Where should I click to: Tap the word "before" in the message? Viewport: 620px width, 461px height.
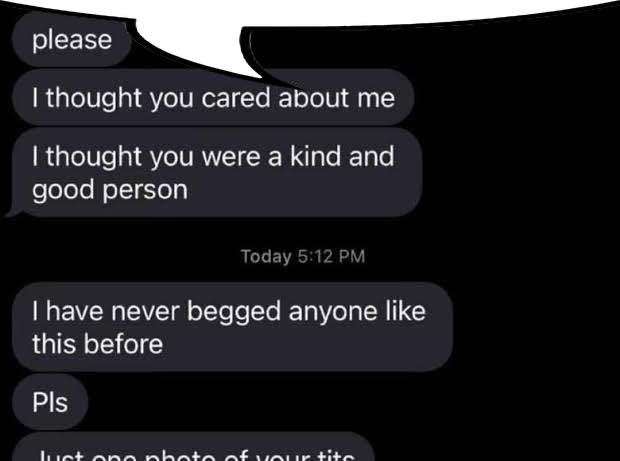click(124, 343)
